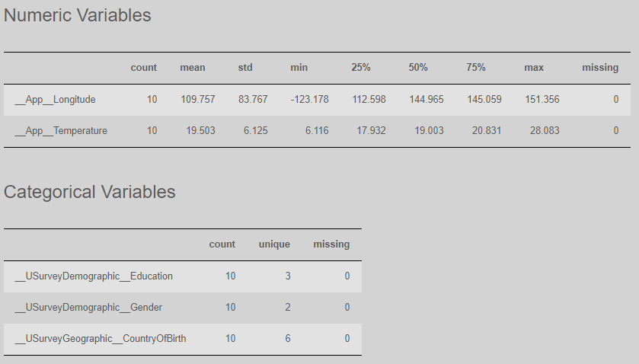
Task: Click Longitude minimum value -123.178
Action: click(310, 100)
